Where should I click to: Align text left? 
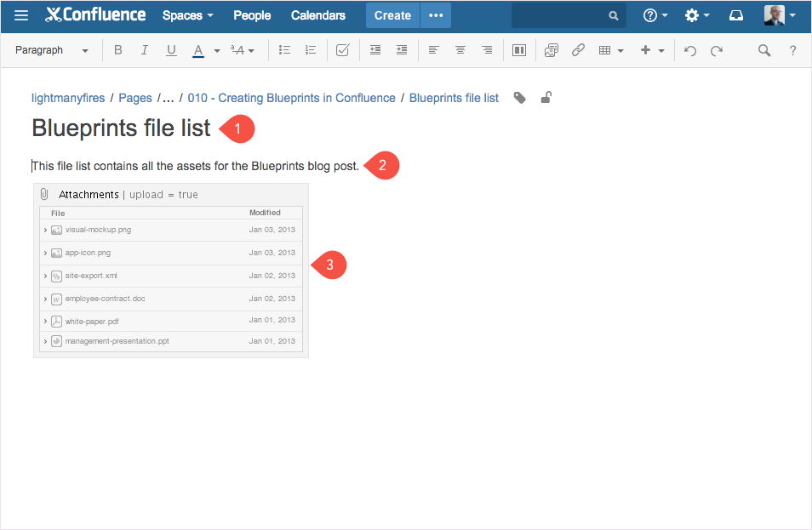[x=434, y=50]
